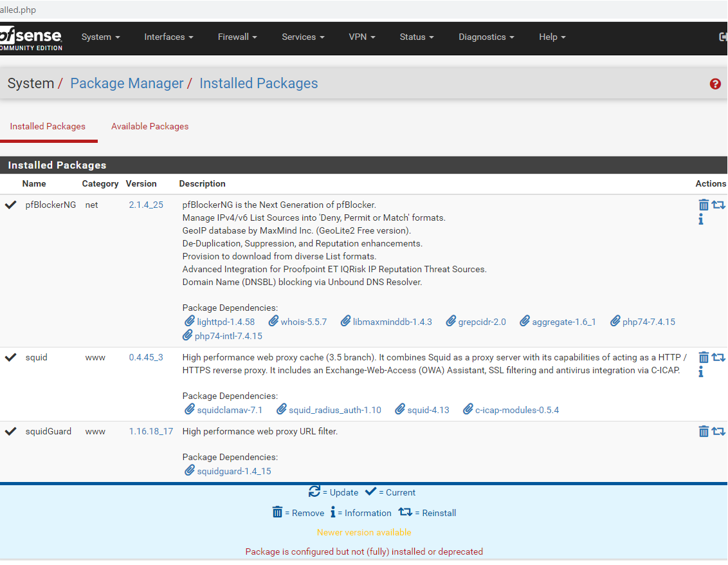Viewport: 728px width, 565px height.
Task: Show information for the squid package
Action: point(701,372)
